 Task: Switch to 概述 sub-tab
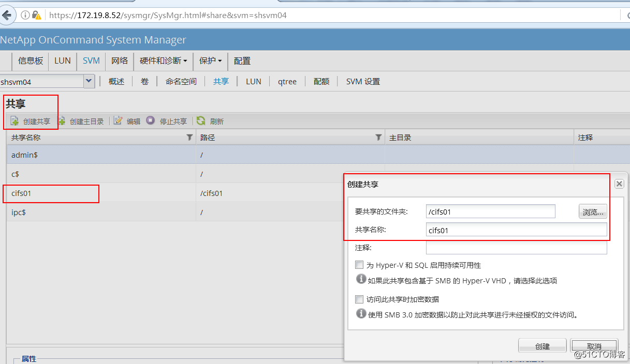coord(116,81)
